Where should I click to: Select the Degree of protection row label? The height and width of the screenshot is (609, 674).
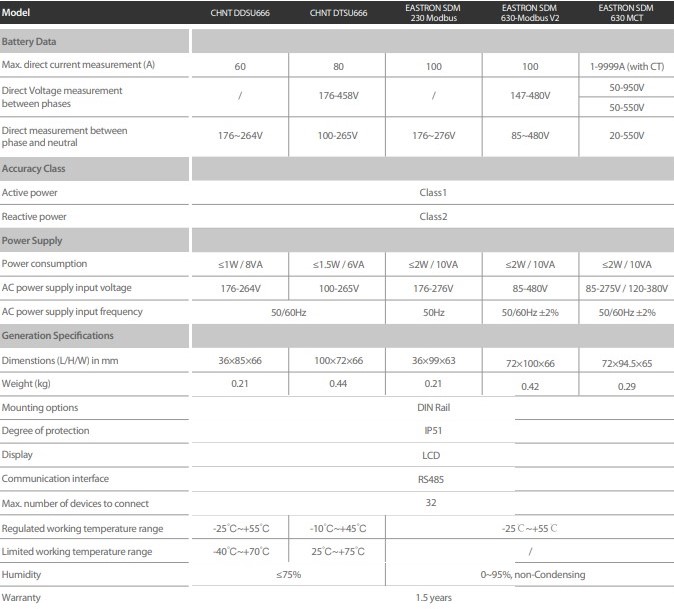[46, 431]
